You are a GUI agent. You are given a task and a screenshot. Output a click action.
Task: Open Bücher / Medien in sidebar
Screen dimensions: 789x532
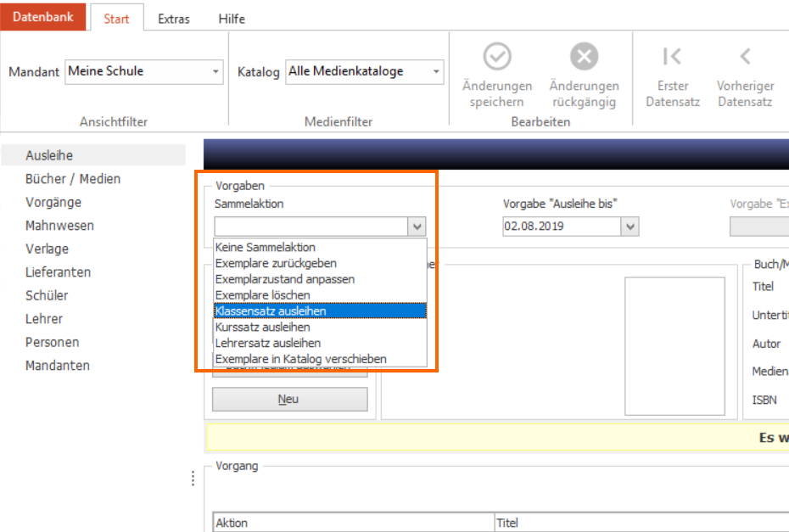click(73, 179)
